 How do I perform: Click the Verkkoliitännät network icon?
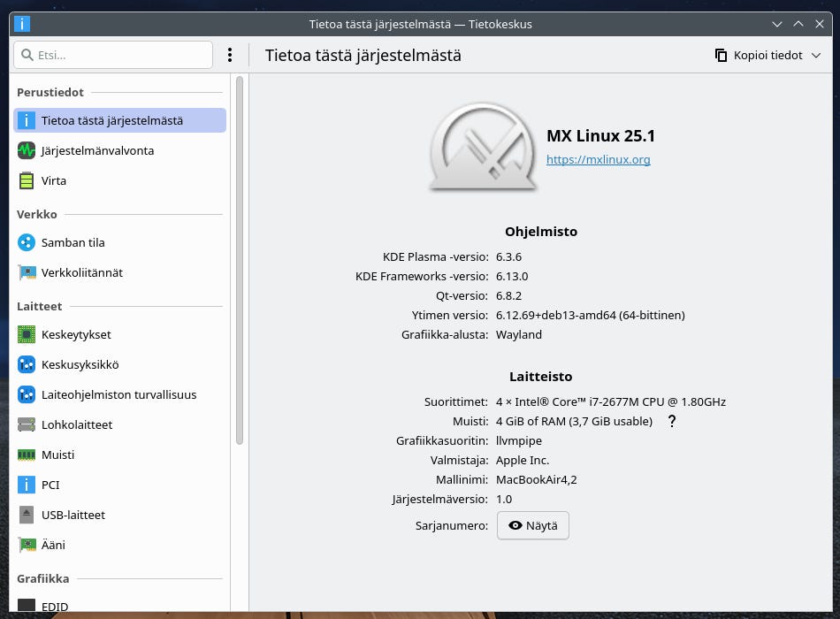pyautogui.click(x=27, y=272)
